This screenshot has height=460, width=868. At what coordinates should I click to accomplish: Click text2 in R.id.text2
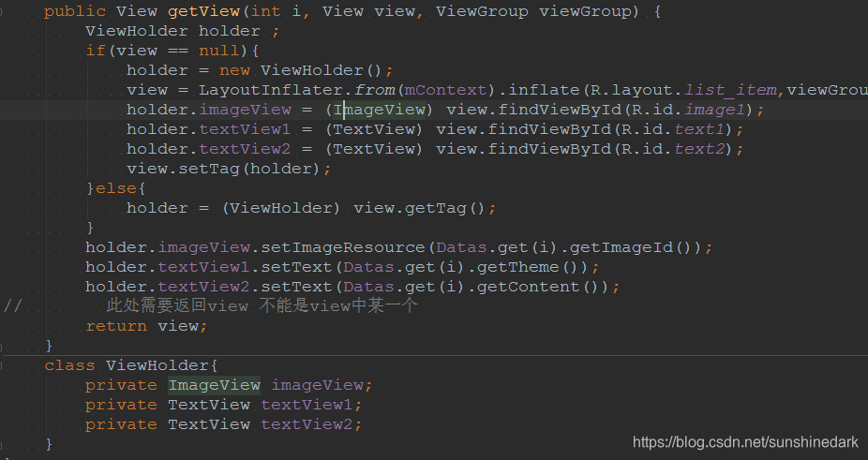pos(699,149)
